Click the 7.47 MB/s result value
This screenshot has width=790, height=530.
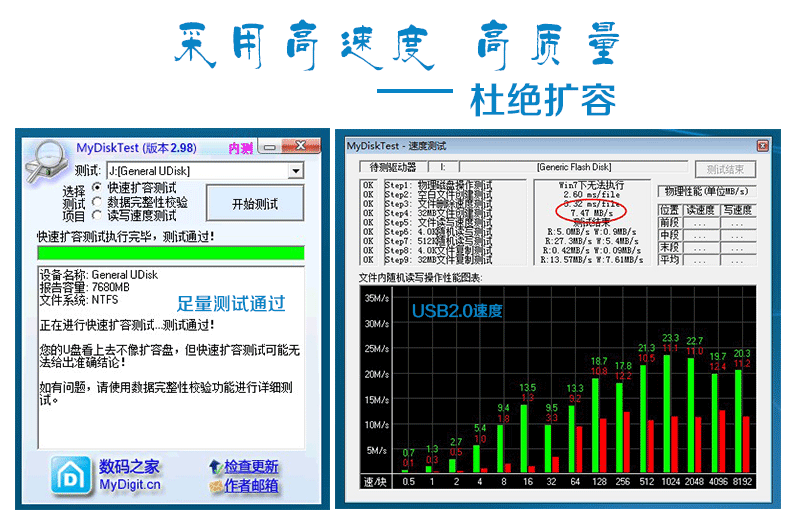(591, 213)
